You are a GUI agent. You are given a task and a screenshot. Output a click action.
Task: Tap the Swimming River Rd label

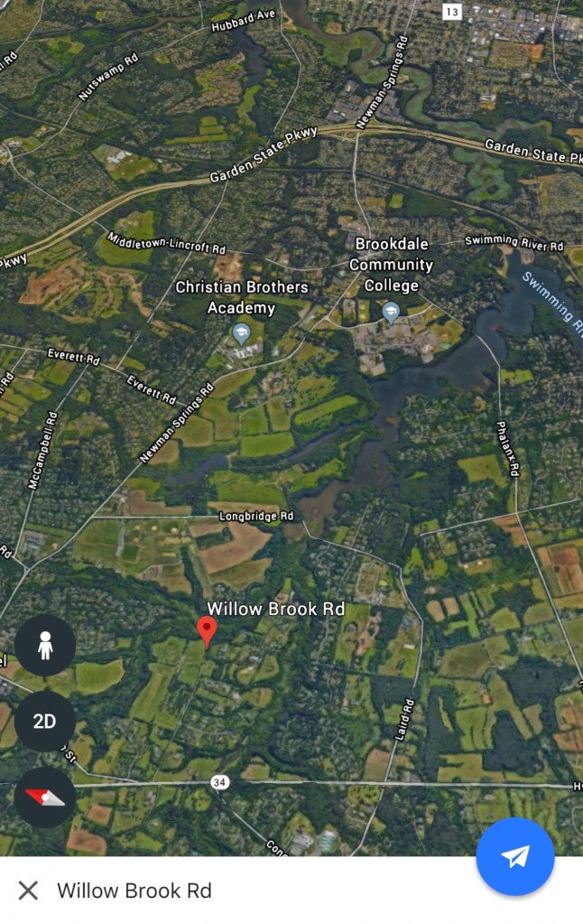click(514, 242)
